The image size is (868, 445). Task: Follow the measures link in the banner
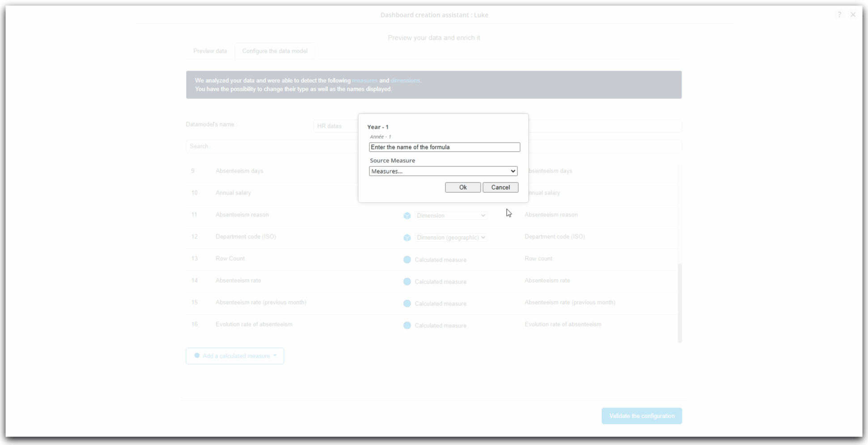pyautogui.click(x=364, y=81)
